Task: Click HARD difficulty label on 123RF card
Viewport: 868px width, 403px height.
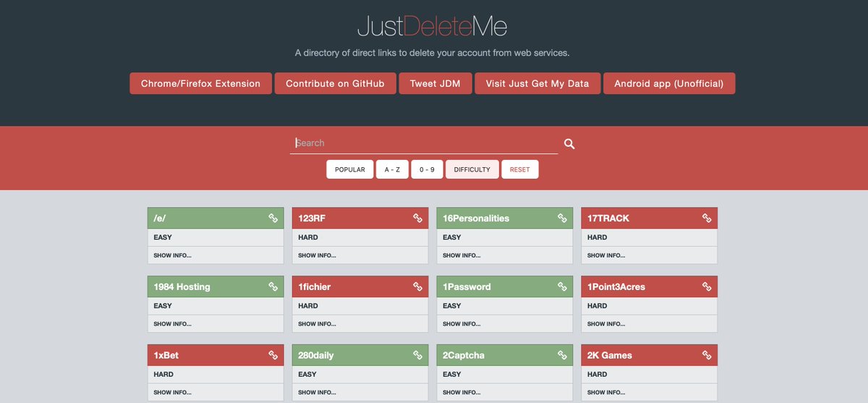Action: (308, 237)
